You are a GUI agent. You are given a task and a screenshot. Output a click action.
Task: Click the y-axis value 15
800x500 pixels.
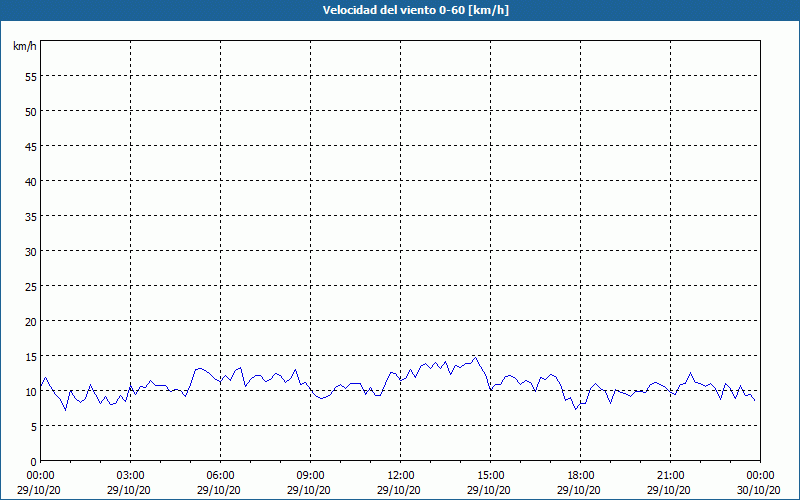(x=31, y=356)
